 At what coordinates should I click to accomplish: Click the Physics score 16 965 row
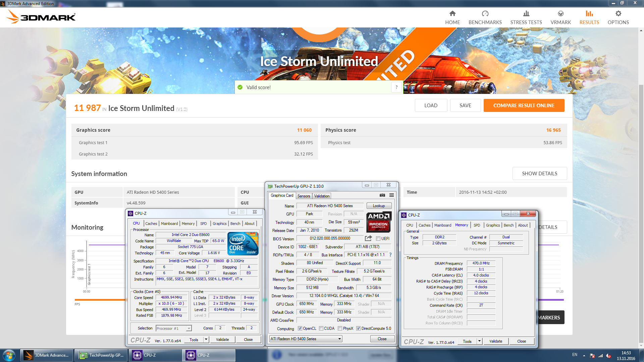pyautogui.click(x=443, y=130)
